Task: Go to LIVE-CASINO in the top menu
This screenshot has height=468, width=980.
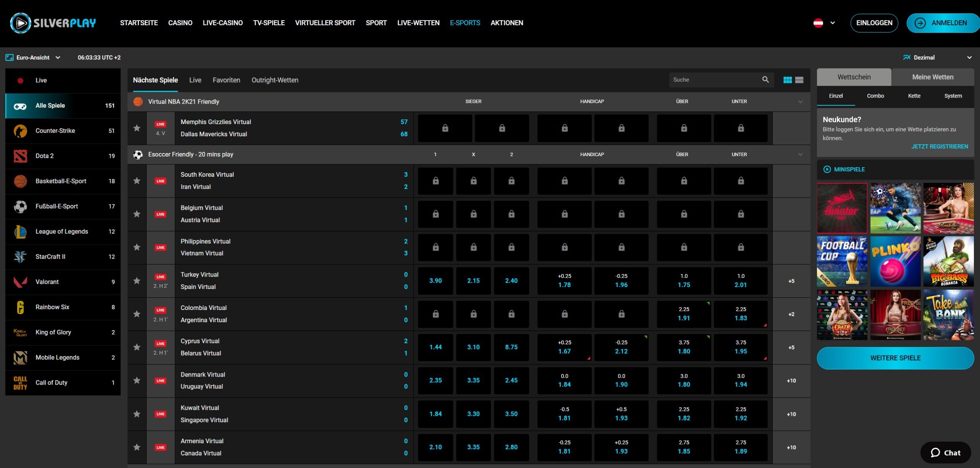Action: coord(223,23)
